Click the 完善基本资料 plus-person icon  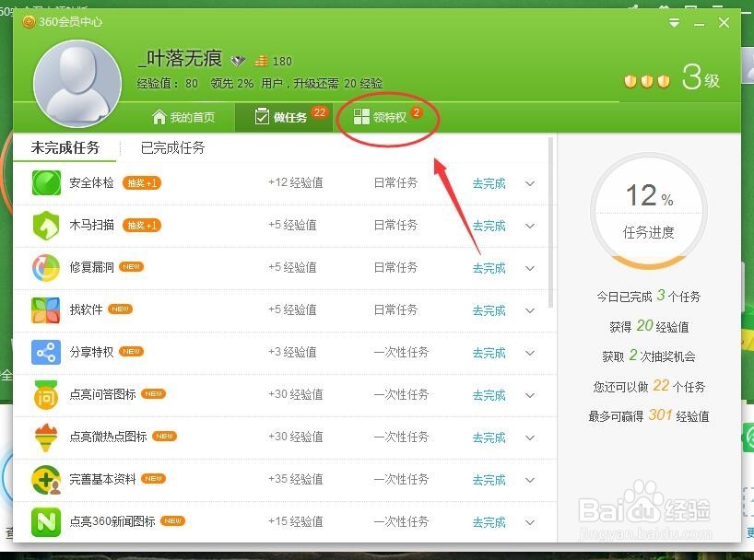[46, 480]
